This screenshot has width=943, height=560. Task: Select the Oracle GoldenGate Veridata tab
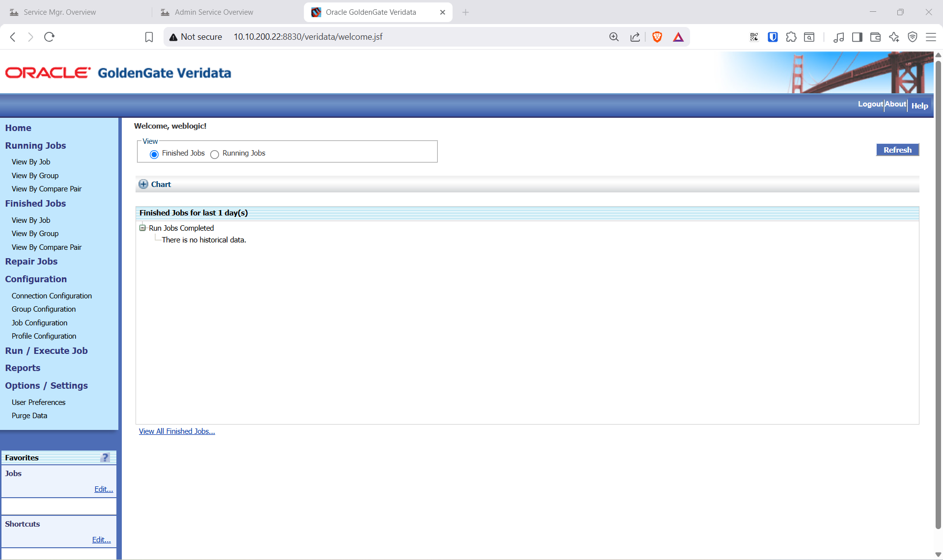[371, 12]
